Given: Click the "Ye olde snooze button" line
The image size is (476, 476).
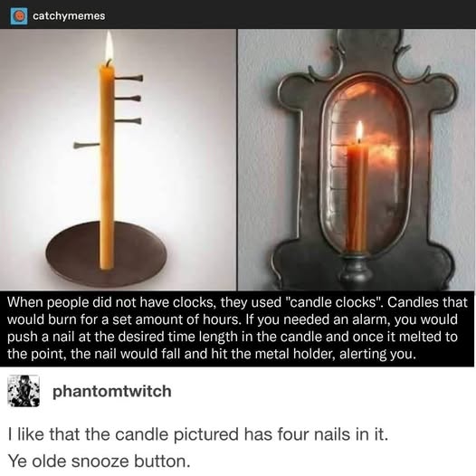Looking at the screenshot, I should 100,462.
